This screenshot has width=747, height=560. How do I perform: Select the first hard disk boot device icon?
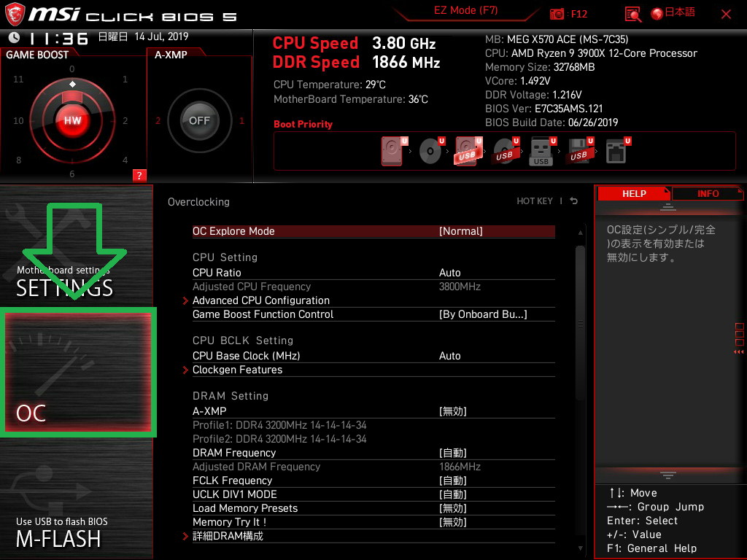(395, 151)
